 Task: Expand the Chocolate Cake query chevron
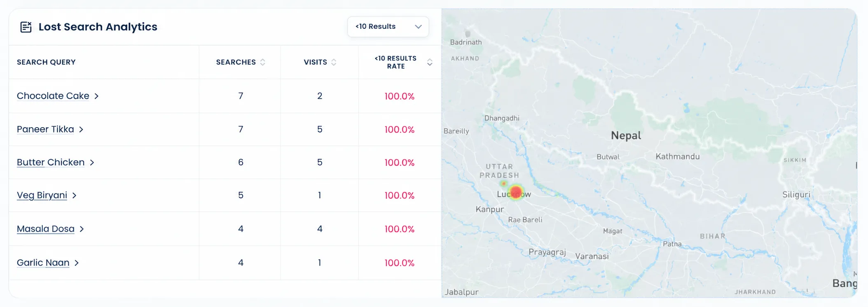tap(96, 96)
